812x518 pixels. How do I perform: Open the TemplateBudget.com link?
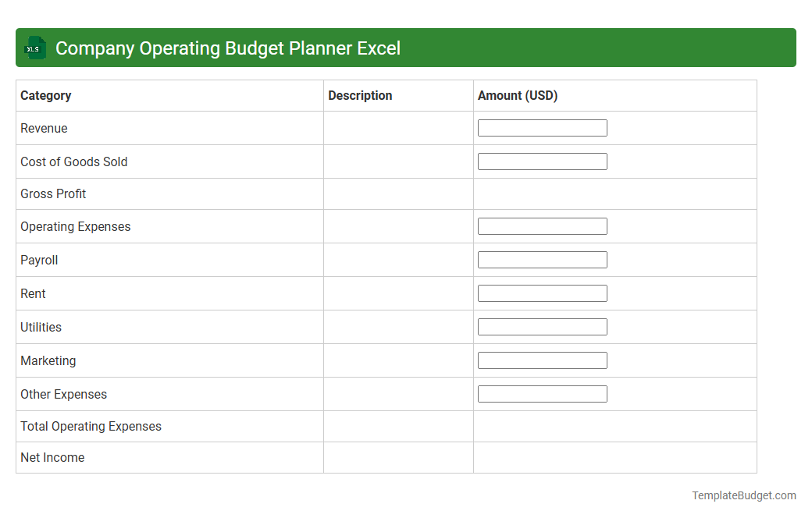click(743, 495)
